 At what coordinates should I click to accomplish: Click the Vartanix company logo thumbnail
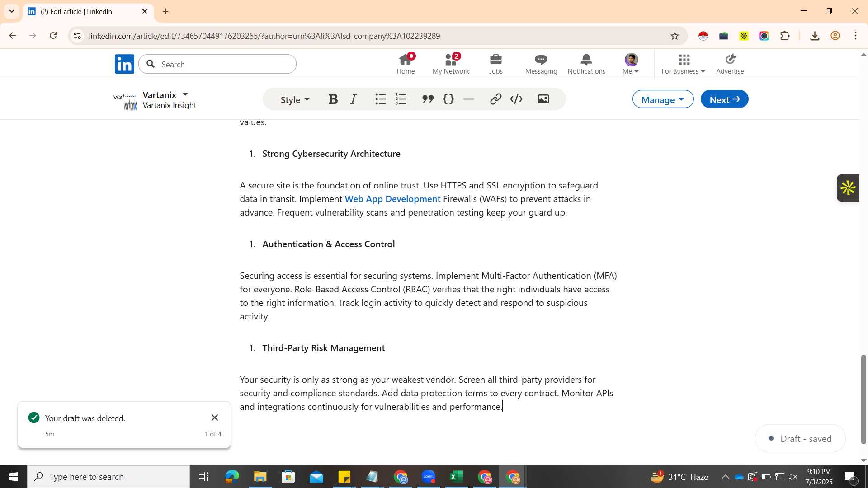click(125, 101)
